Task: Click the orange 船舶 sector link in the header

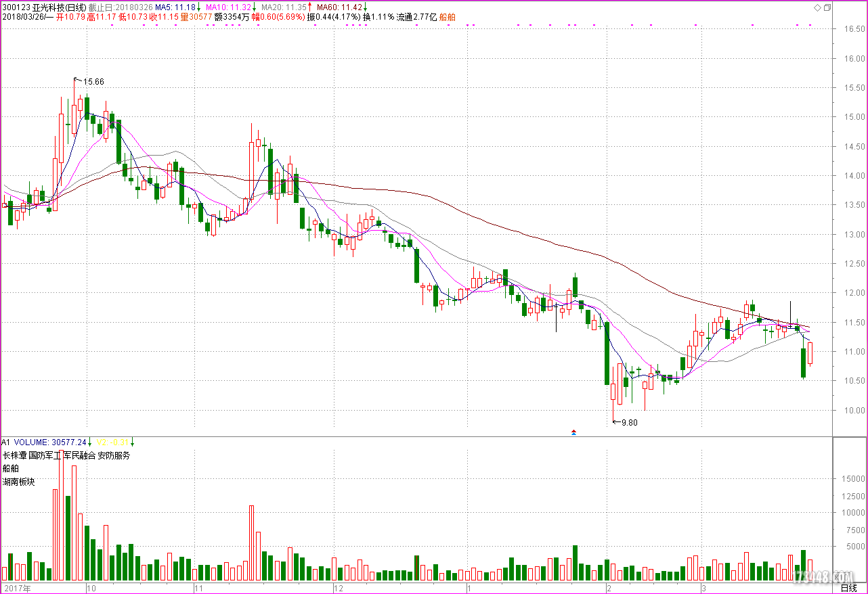Action: point(448,17)
